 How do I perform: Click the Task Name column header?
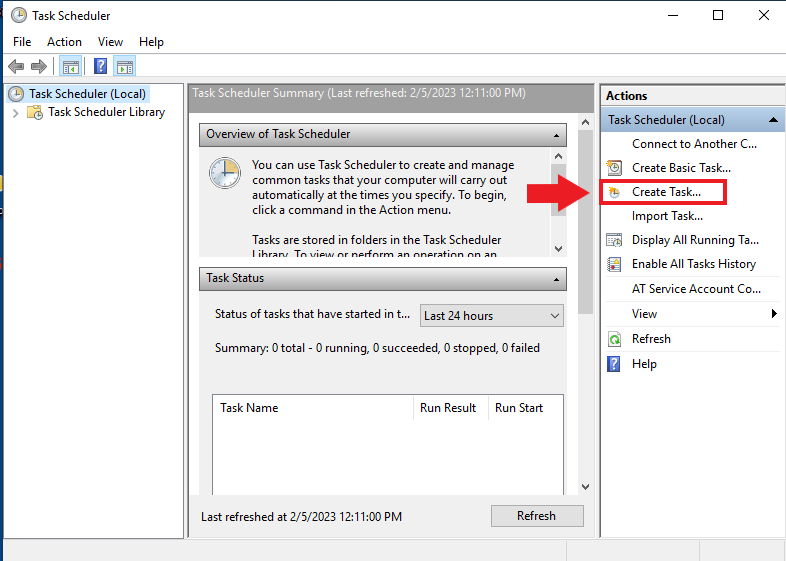[x=312, y=408]
